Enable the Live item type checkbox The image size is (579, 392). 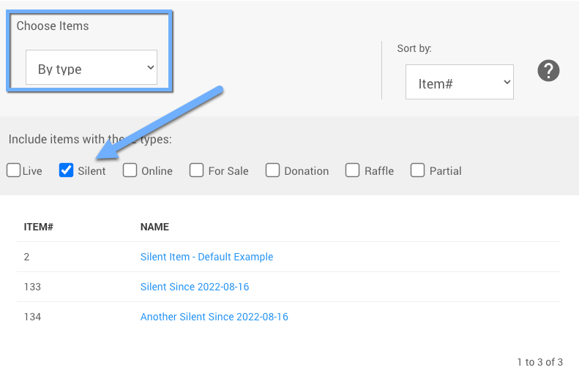coord(14,170)
